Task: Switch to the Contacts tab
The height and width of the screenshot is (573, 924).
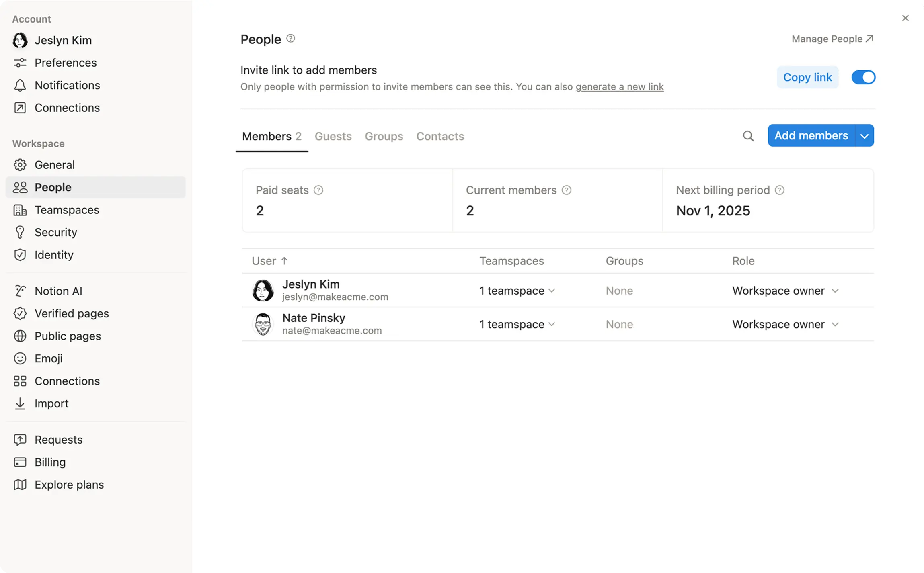Action: point(440,136)
